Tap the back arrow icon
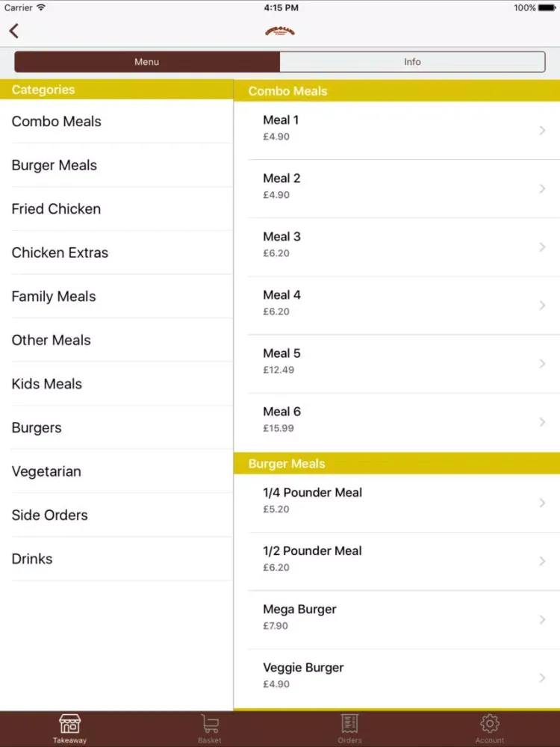 (x=13, y=31)
